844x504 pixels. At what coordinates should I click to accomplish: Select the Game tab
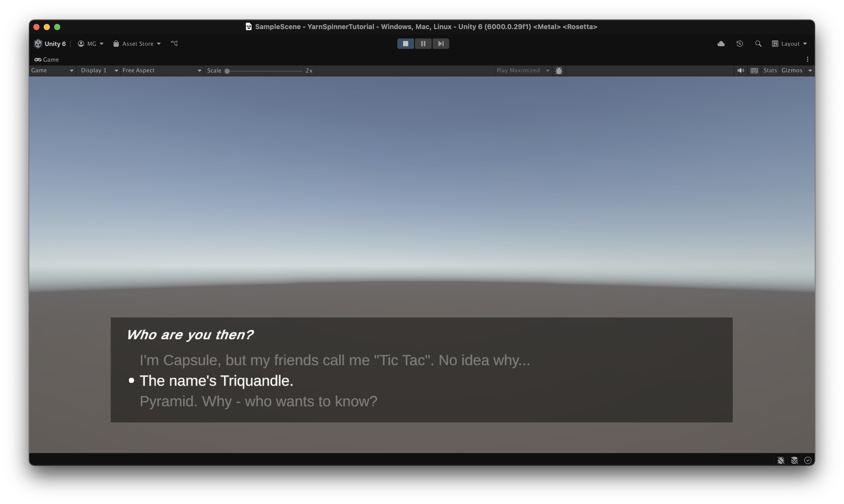coord(47,59)
